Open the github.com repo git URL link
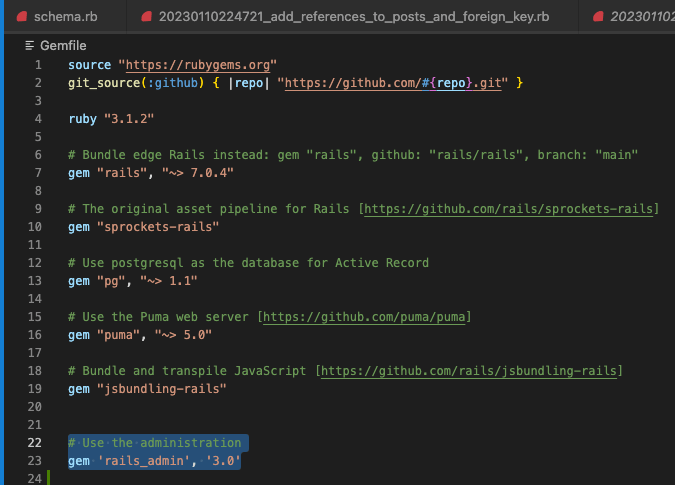675x485 pixels. pos(393,83)
